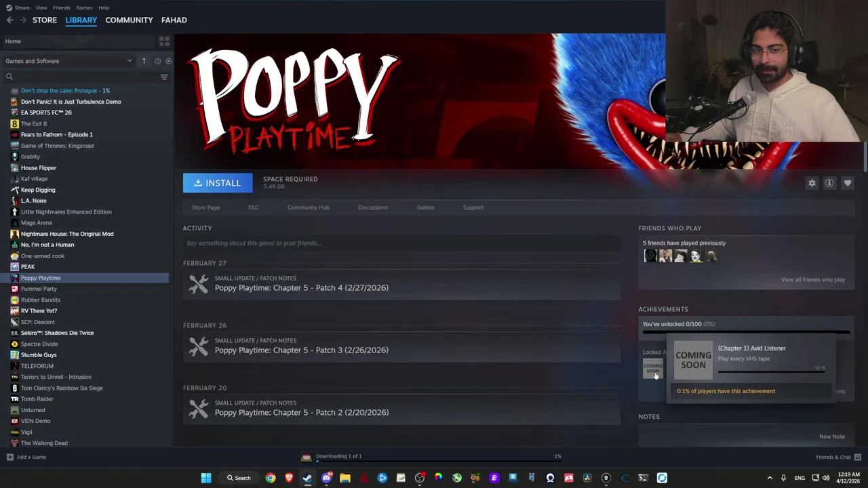Image resolution: width=868 pixels, height=488 pixels.
Task: Open the Store Page link
Action: point(205,207)
